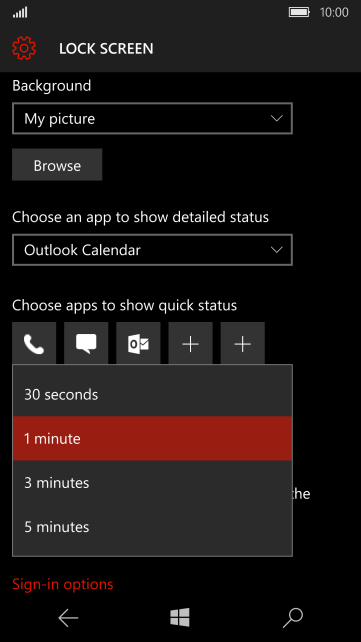This screenshot has width=361, height=642.
Task: Tap the Back arrow navigation button
Action: click(x=68, y=618)
